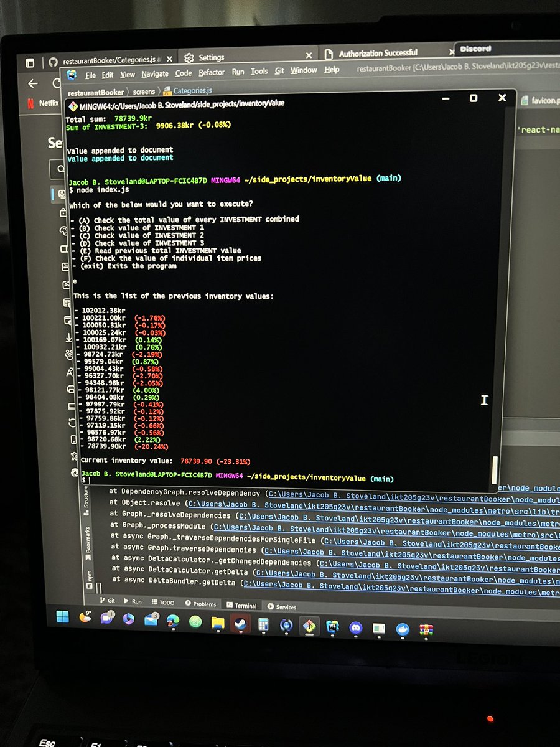
Task: Open the weather widget on taskbar
Action: coord(85,618)
